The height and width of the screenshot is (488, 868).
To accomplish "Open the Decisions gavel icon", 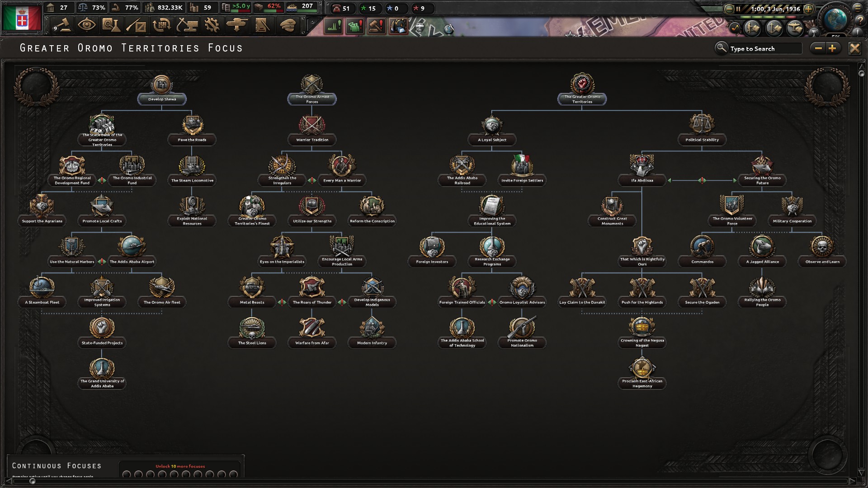I will pyautogui.click(x=63, y=25).
